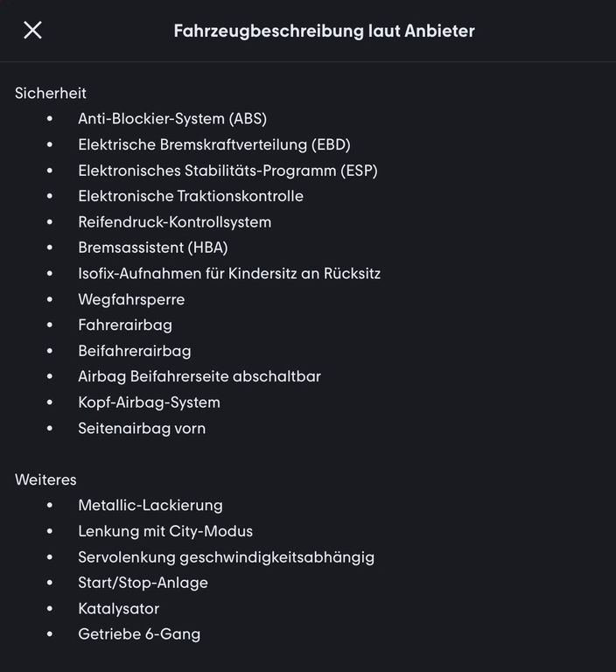616x672 pixels.
Task: Select the Metallic-Lackierung entry
Action: click(150, 505)
